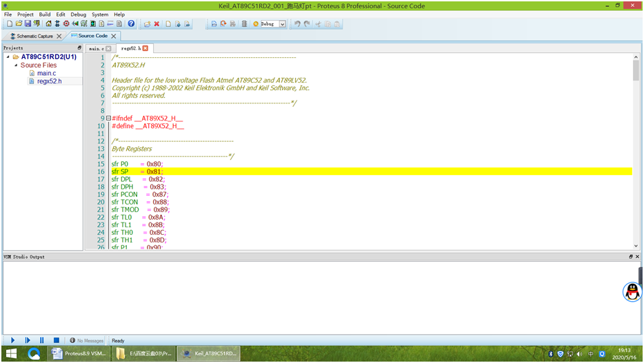644x363 pixels.
Task: Open the System menu
Action: pos(100,14)
